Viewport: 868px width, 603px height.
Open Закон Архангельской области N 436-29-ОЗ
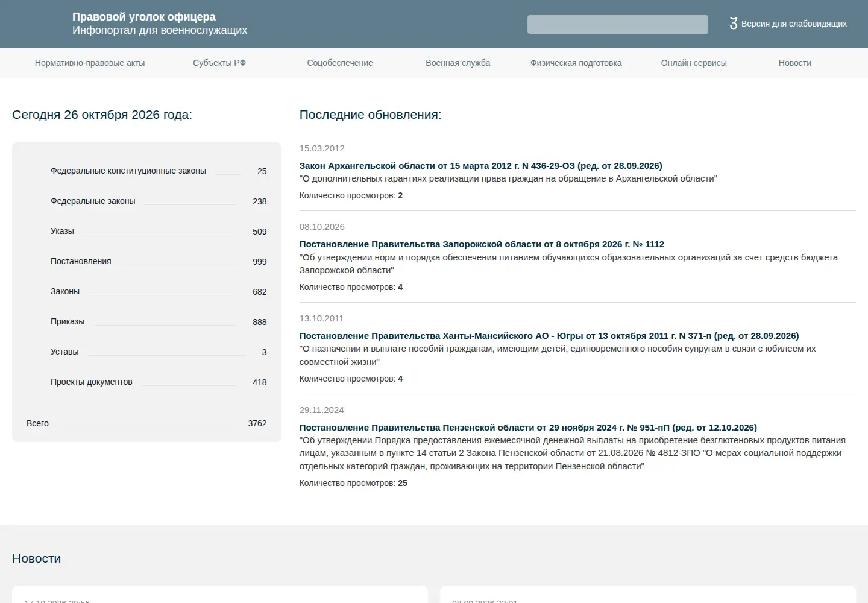point(481,166)
